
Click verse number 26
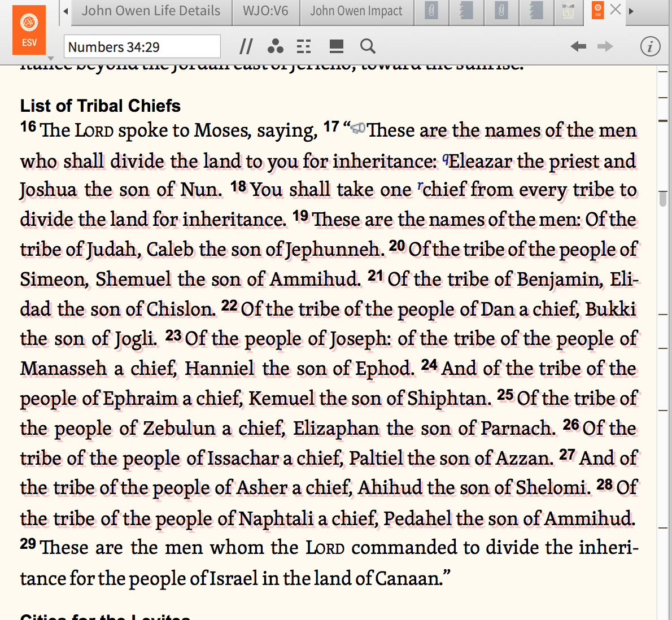coord(571,424)
